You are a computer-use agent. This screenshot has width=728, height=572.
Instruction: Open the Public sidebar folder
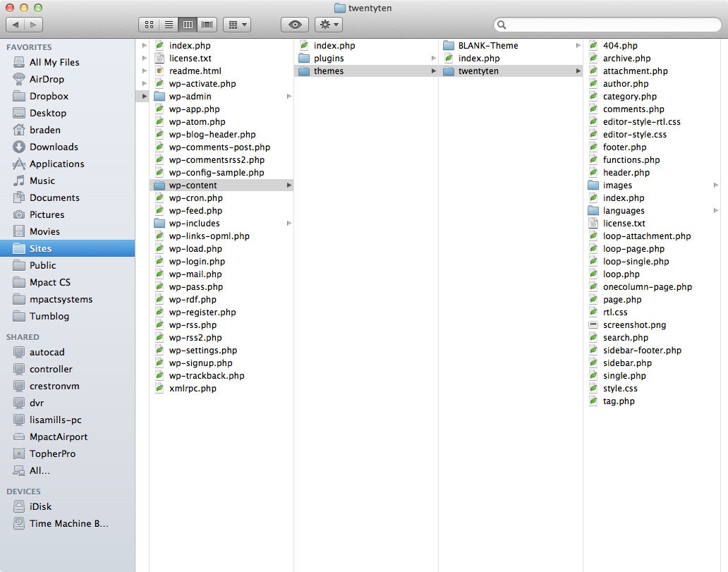click(x=67, y=266)
